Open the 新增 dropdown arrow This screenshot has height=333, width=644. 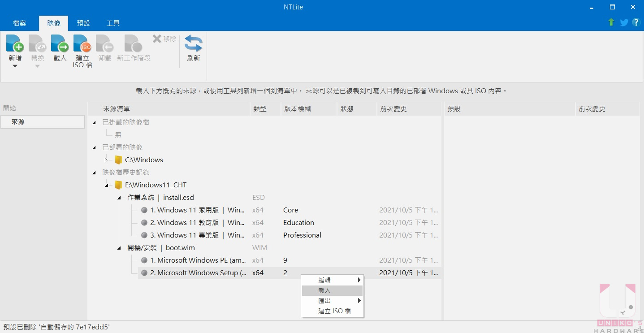point(15,66)
